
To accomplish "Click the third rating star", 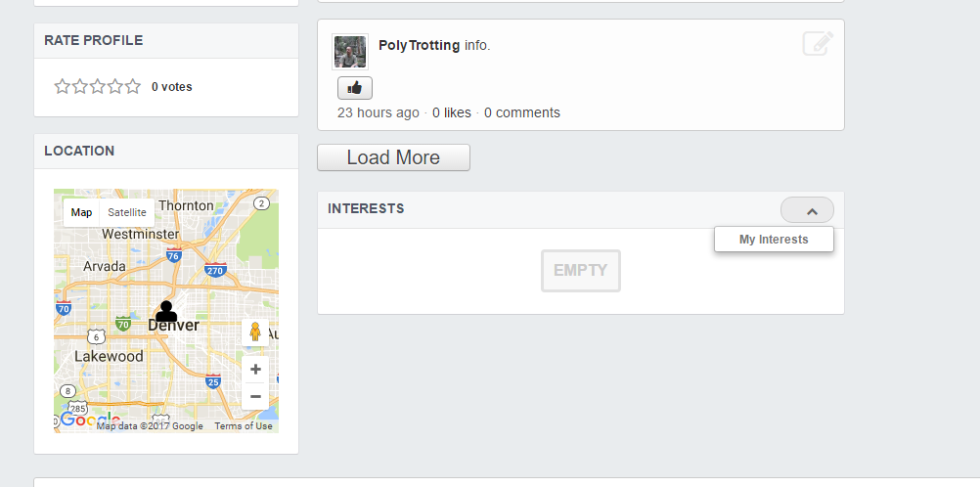I will pyautogui.click(x=98, y=86).
